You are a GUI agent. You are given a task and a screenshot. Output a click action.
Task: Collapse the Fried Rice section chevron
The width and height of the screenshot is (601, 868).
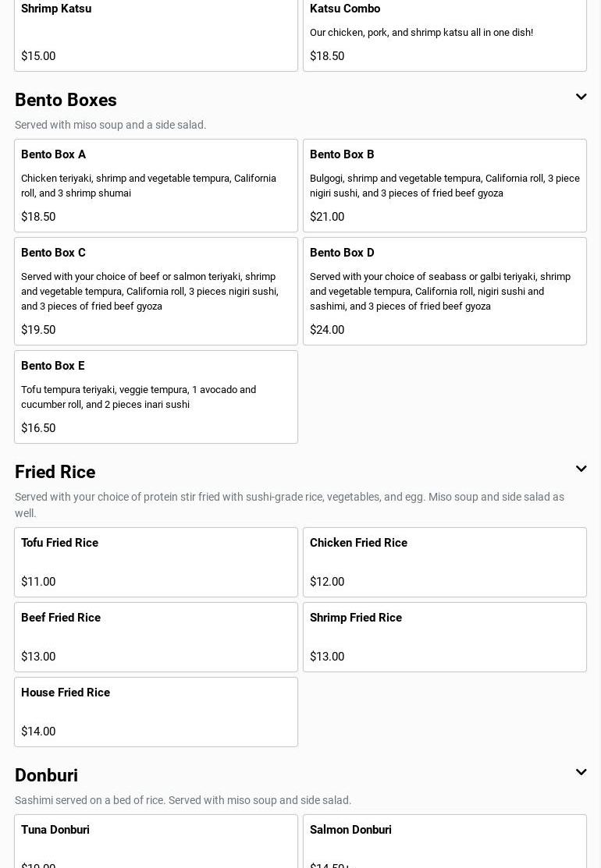pyautogui.click(x=581, y=469)
